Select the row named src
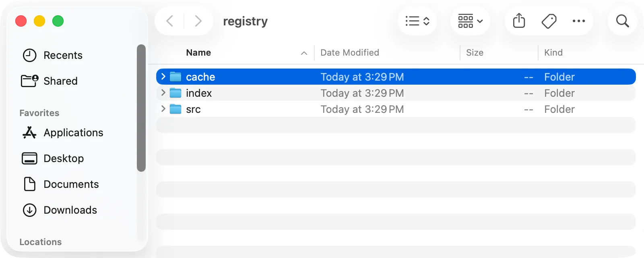This screenshot has height=258, width=644. pyautogui.click(x=396, y=109)
